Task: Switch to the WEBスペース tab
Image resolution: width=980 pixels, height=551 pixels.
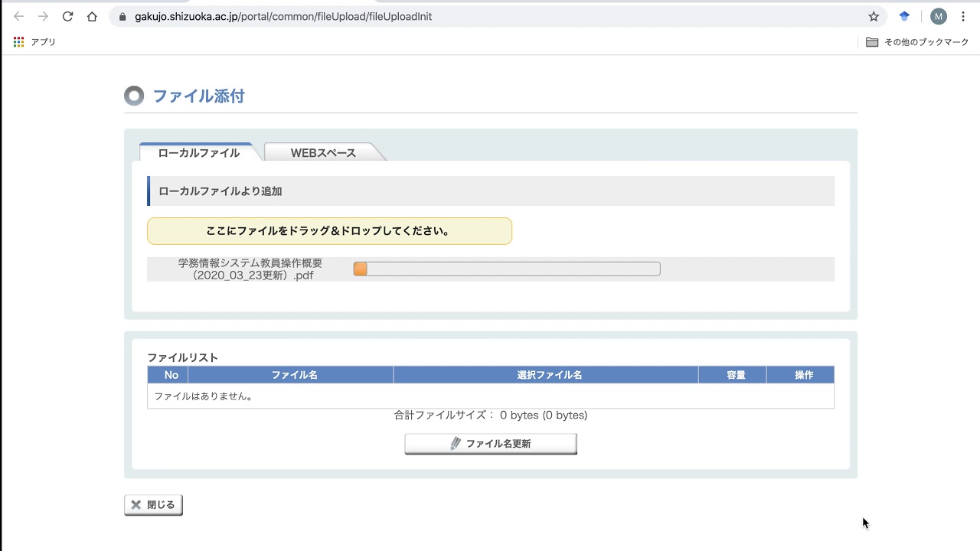Action: click(x=323, y=152)
